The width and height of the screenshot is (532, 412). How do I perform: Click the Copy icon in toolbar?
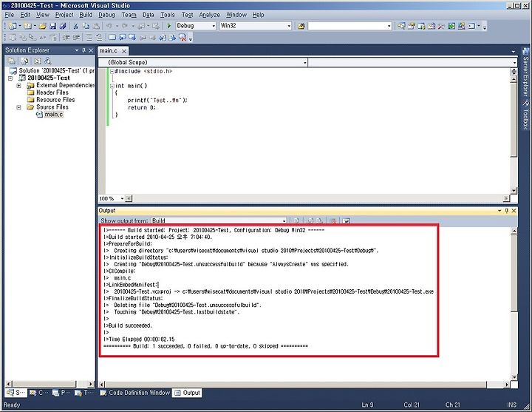(86, 26)
